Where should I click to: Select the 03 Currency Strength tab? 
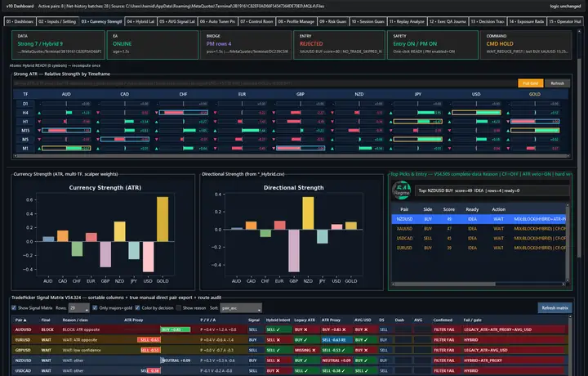pyautogui.click(x=101, y=22)
